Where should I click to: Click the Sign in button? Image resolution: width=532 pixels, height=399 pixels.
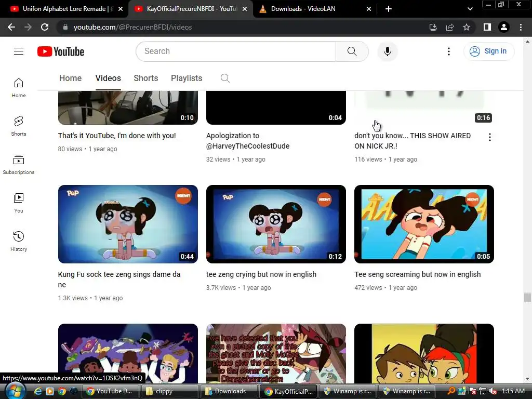pos(488,51)
